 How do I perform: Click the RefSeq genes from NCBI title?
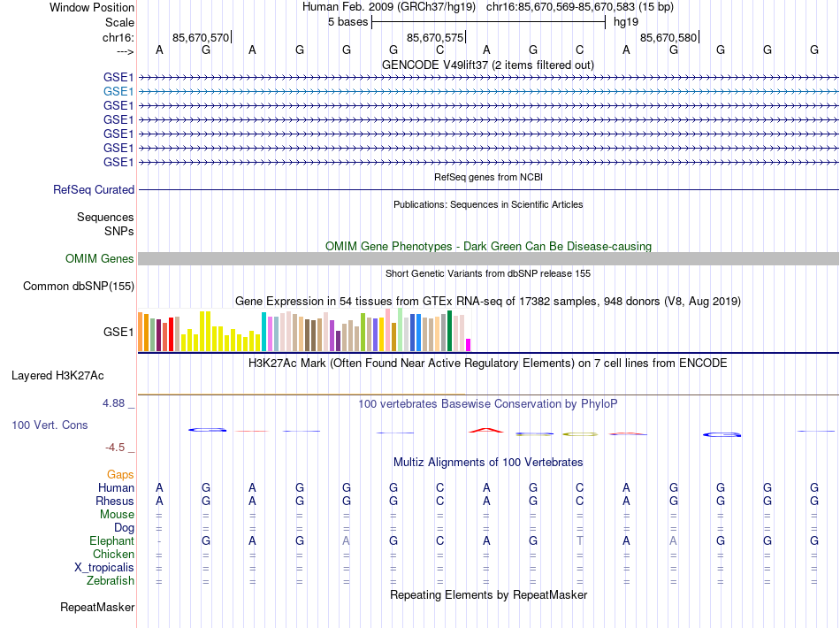coord(489,178)
